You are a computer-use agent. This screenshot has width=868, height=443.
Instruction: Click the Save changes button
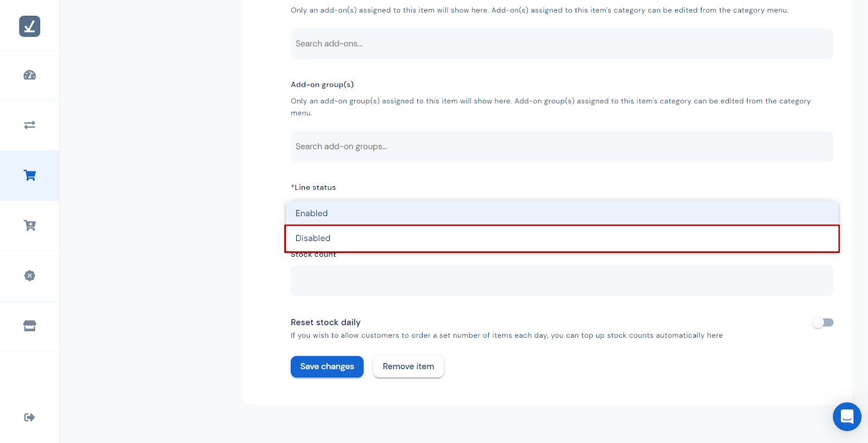point(327,366)
